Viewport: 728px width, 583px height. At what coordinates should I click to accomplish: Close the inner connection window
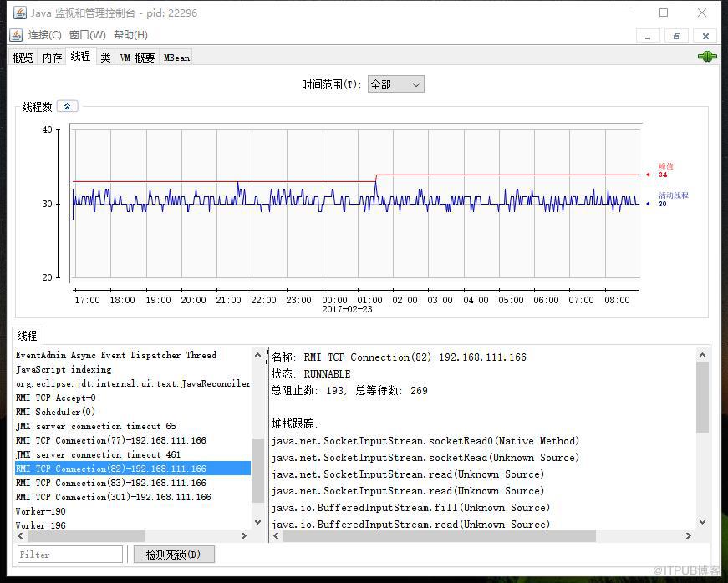coord(705,36)
